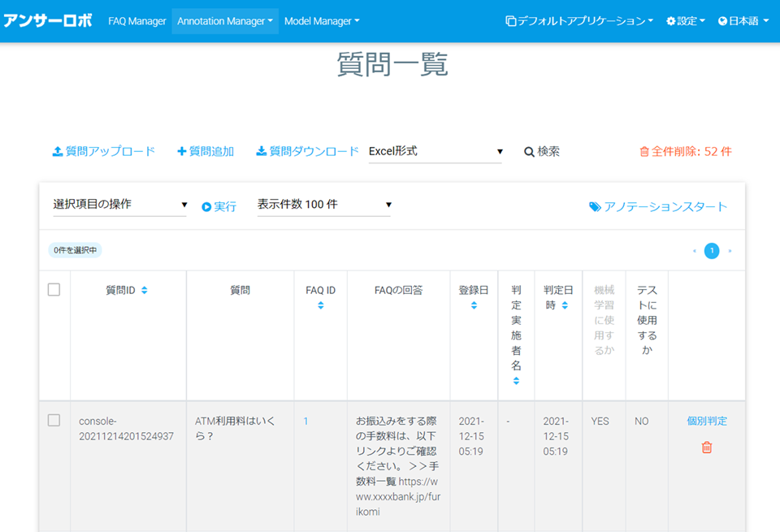Open FAQ Manager in the navbar

(137, 21)
